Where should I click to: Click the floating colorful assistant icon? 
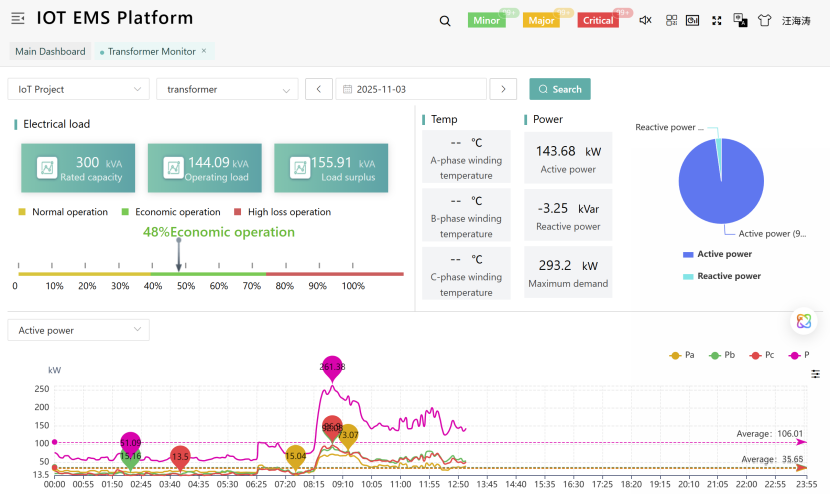point(803,321)
